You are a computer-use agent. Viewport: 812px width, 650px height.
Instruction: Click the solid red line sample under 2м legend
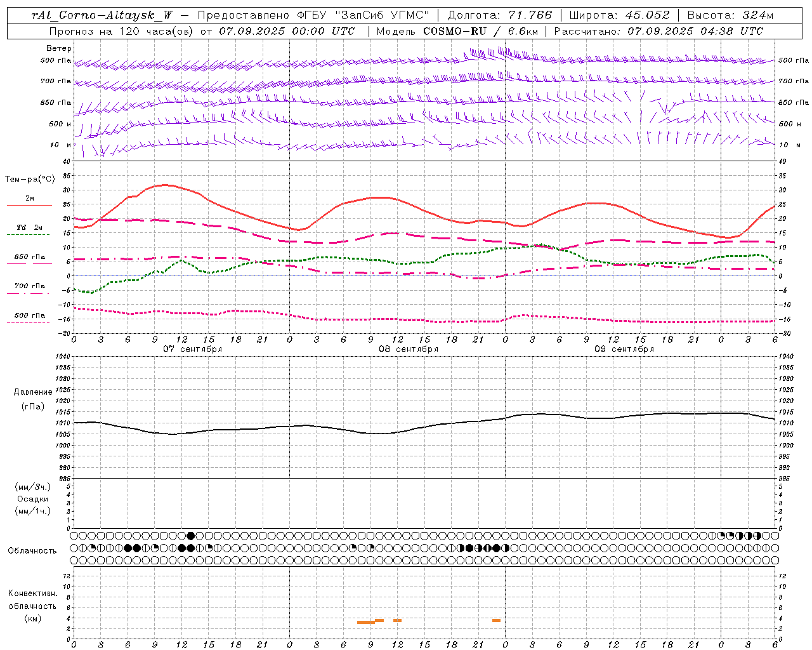29,205
